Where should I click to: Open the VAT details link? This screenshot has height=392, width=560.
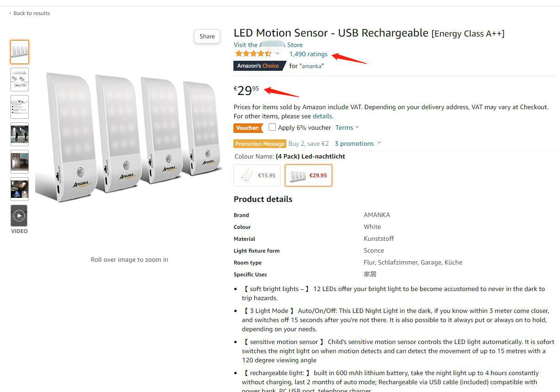click(x=322, y=116)
